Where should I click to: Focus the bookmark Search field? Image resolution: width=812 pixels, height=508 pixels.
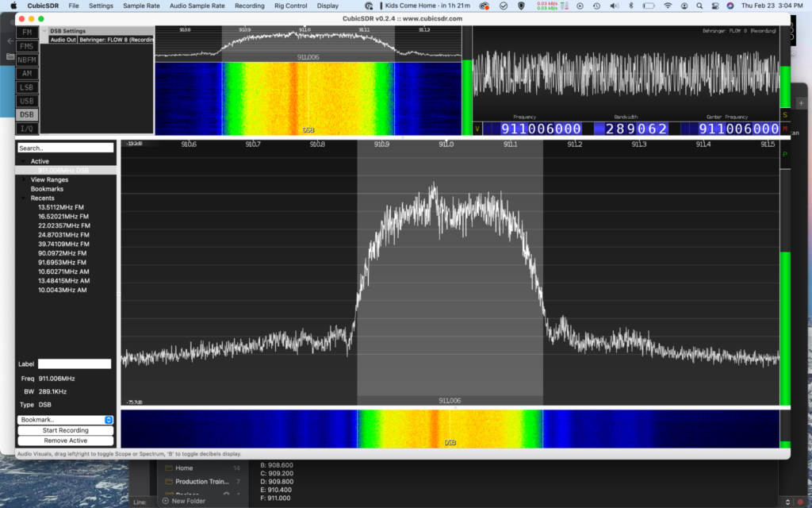pos(65,148)
